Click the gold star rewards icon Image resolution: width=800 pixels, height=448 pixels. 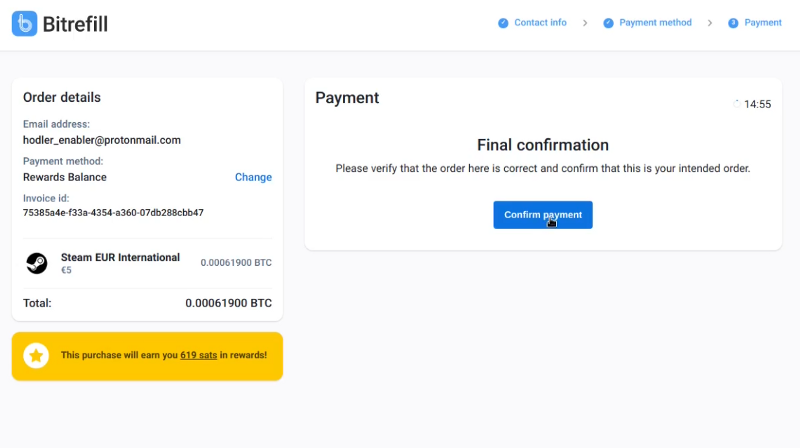click(36, 355)
